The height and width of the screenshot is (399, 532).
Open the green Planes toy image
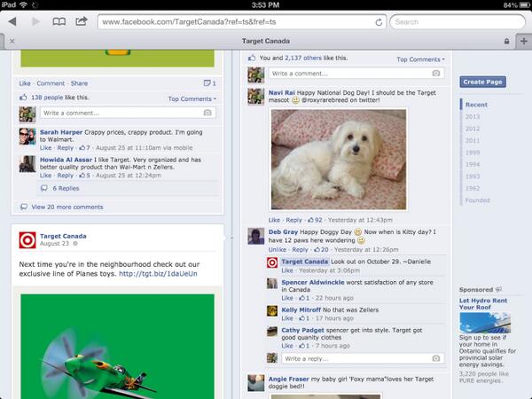[x=117, y=347]
